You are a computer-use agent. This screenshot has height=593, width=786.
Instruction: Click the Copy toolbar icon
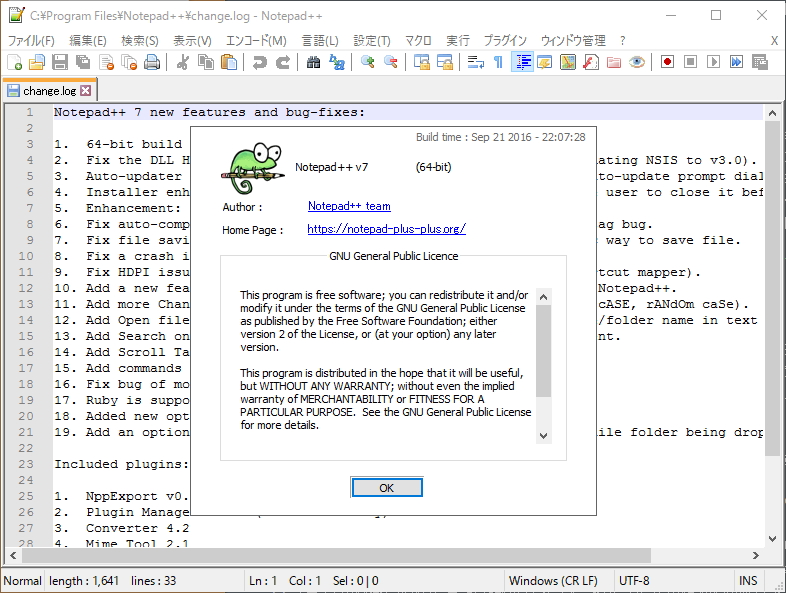coord(206,62)
